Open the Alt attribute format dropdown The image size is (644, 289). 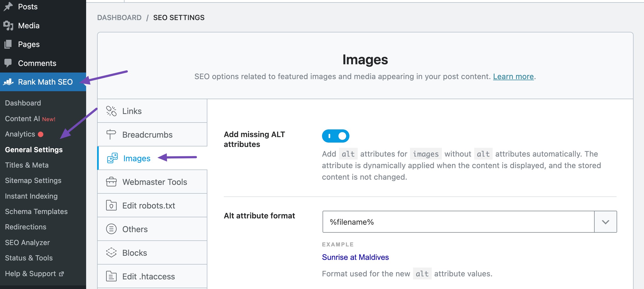(605, 222)
